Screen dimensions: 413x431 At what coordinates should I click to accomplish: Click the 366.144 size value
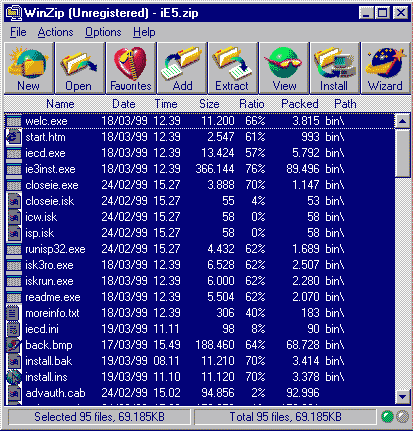tap(215, 169)
